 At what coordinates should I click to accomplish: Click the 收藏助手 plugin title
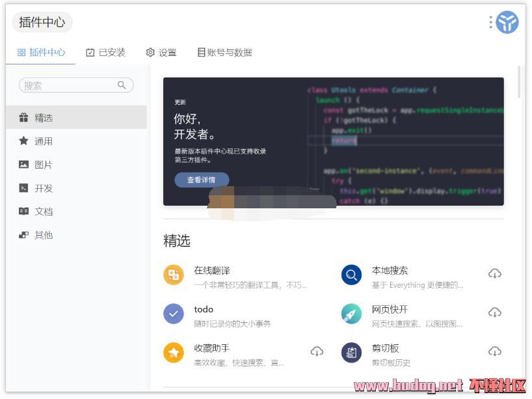coord(212,348)
